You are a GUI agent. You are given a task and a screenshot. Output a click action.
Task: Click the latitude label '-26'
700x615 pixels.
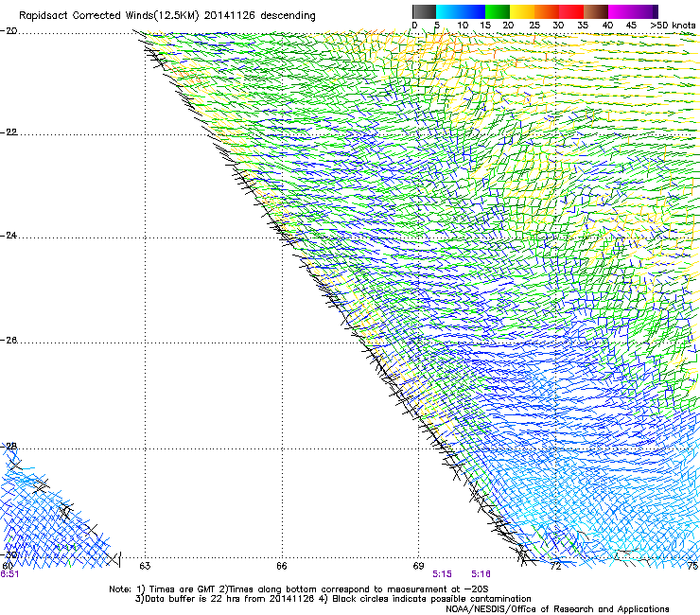[x=9, y=341]
